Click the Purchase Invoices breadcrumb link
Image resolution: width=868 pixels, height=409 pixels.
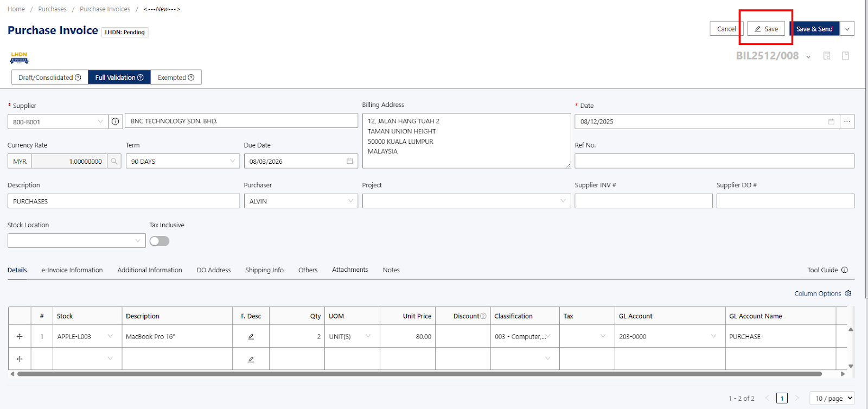(x=105, y=9)
